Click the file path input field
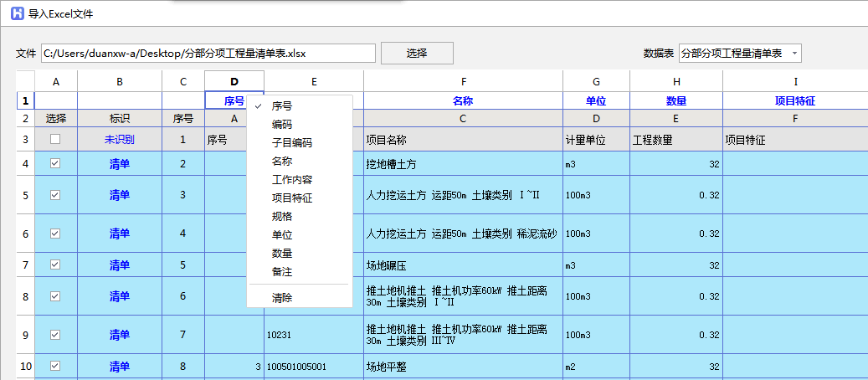The width and height of the screenshot is (868, 380). [x=208, y=53]
